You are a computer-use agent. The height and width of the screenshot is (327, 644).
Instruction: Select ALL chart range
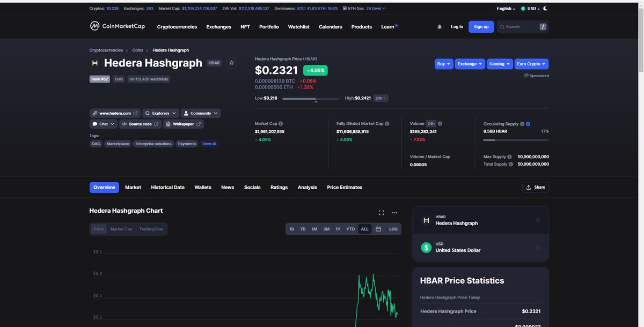coord(365,229)
